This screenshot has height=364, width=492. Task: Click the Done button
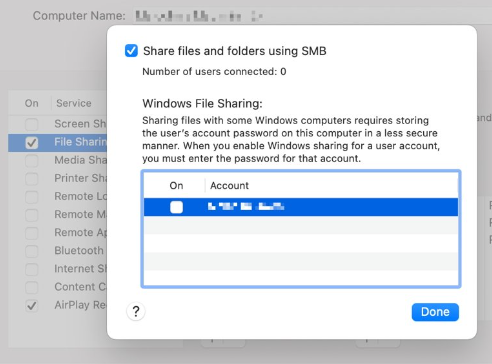(435, 312)
